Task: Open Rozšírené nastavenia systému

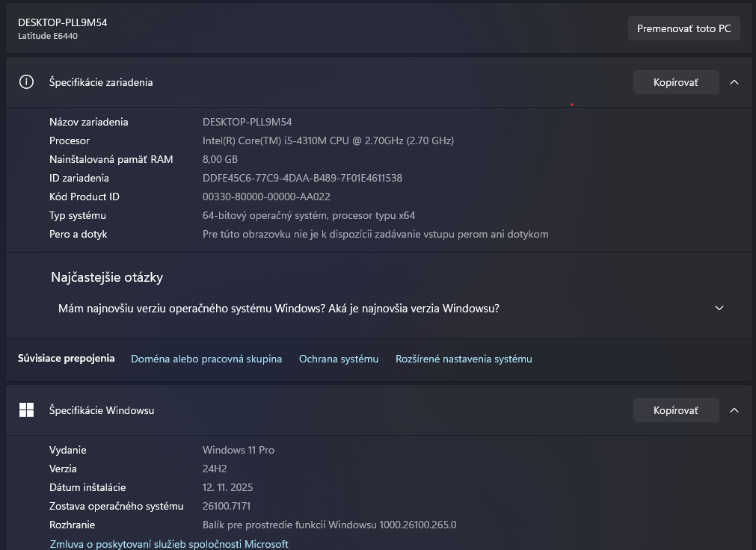Action: pos(464,358)
